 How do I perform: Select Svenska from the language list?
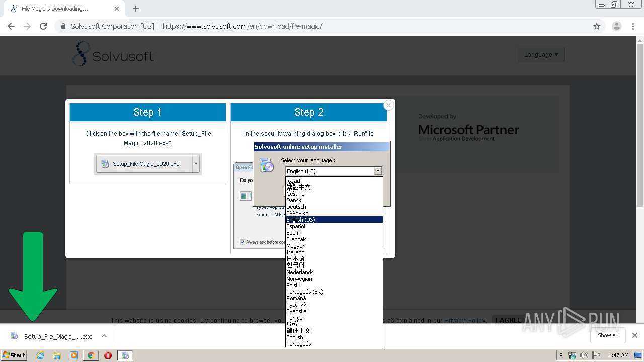(x=334, y=311)
